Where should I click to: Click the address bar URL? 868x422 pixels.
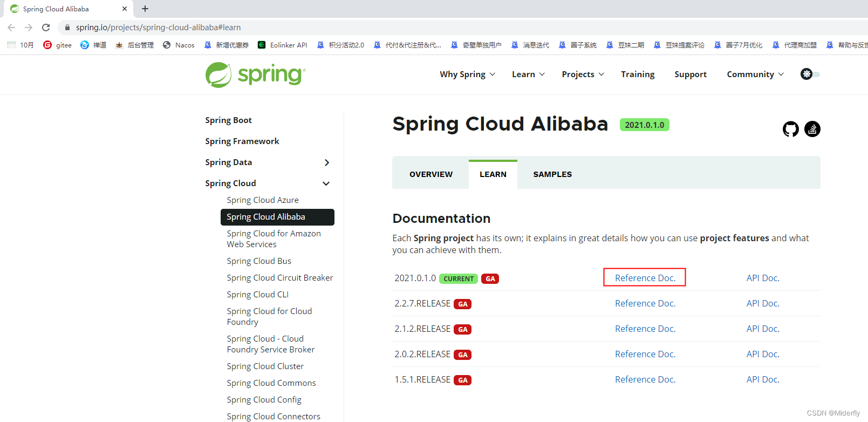pyautogui.click(x=158, y=28)
